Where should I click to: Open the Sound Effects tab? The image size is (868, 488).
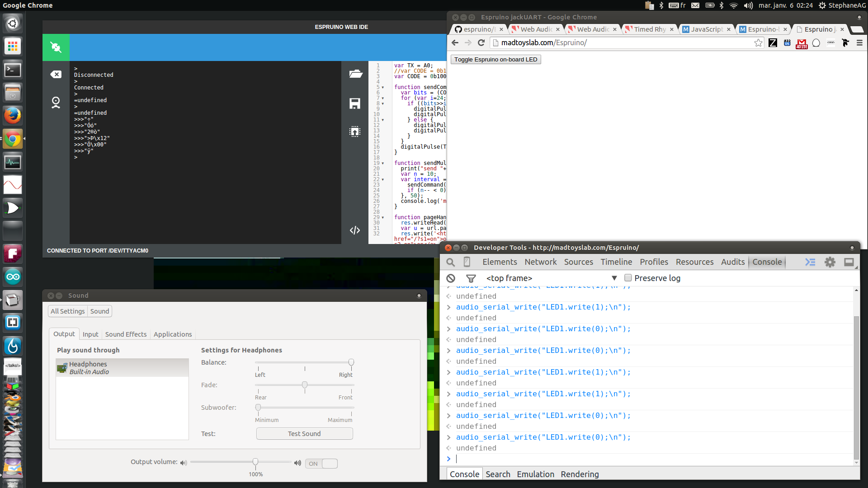click(126, 334)
